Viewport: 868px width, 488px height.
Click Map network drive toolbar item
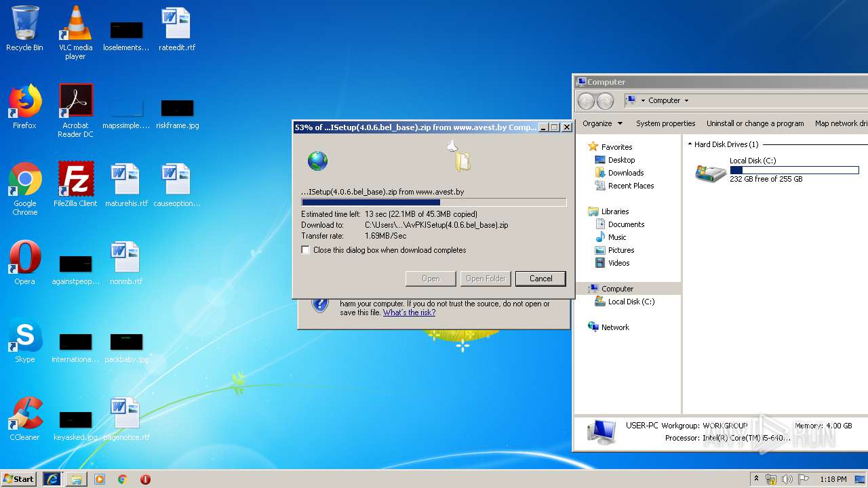[841, 123]
